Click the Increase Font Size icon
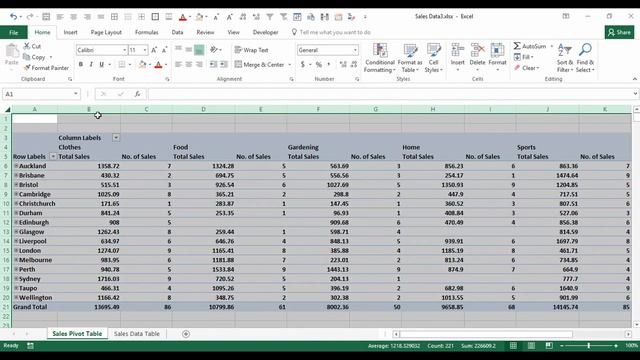 (154, 50)
